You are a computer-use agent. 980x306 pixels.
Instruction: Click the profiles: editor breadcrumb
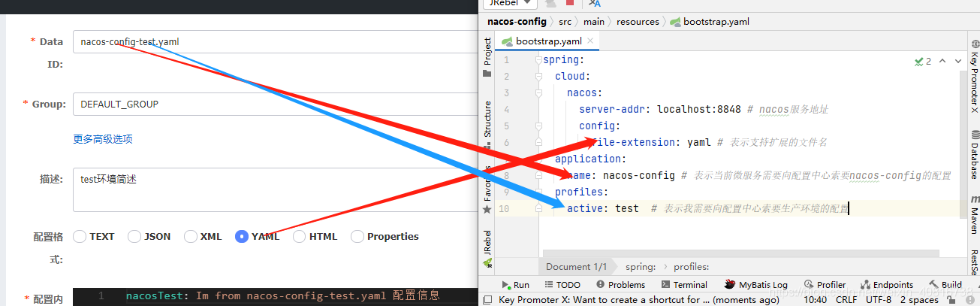(692, 266)
